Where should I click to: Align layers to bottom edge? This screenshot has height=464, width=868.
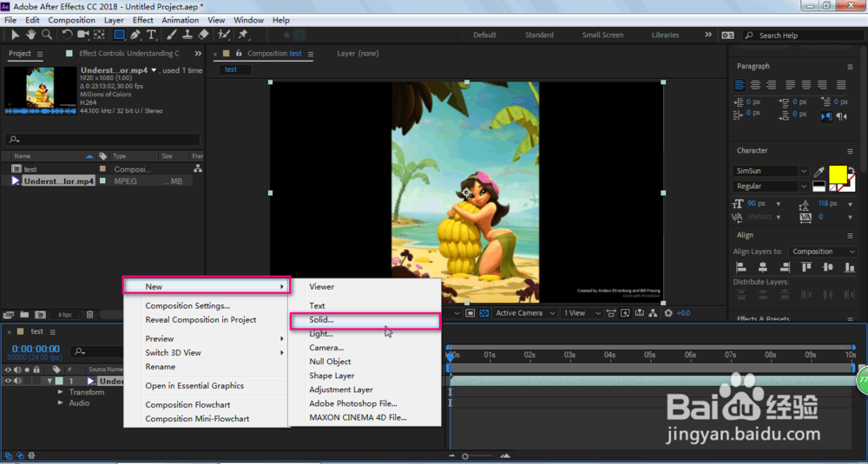[x=849, y=268]
